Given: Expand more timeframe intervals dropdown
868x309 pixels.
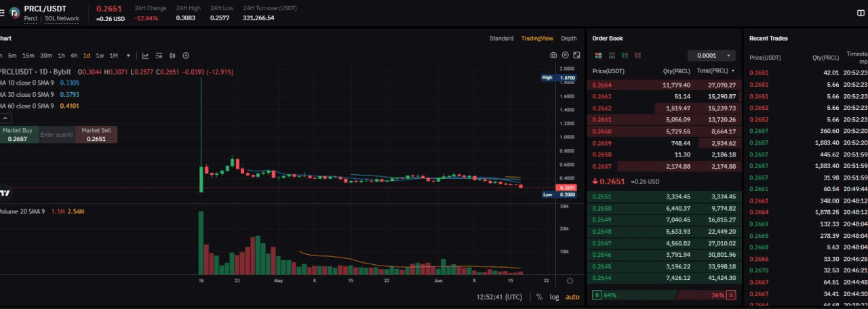Looking at the screenshot, I should [127, 56].
